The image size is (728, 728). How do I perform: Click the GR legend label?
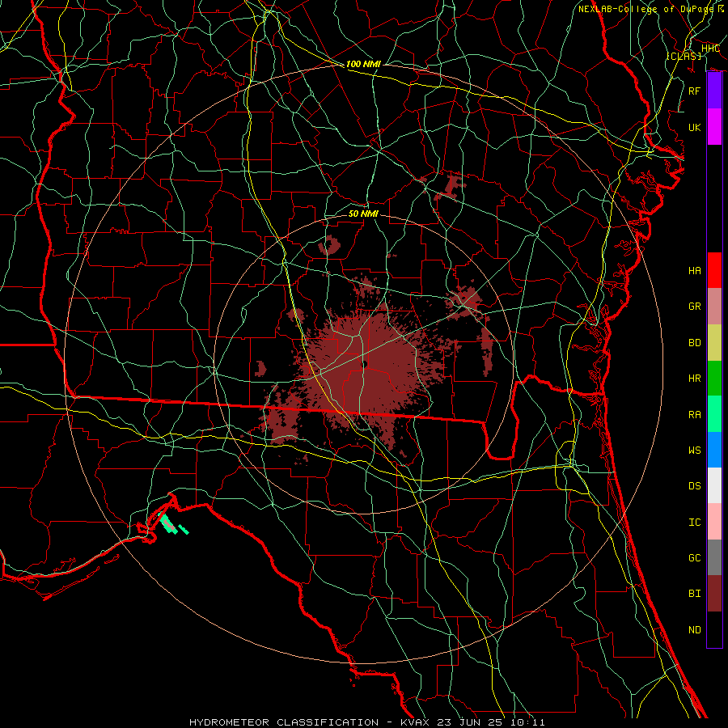(x=695, y=307)
